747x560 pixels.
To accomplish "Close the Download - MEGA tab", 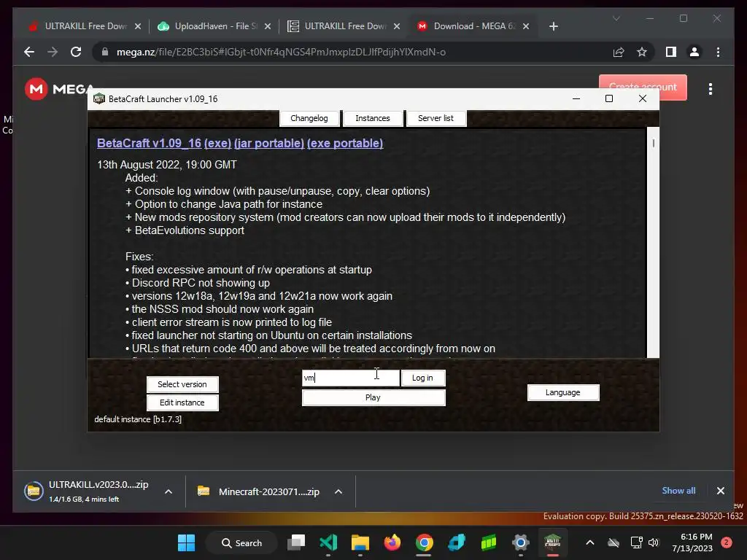I will [x=526, y=26].
